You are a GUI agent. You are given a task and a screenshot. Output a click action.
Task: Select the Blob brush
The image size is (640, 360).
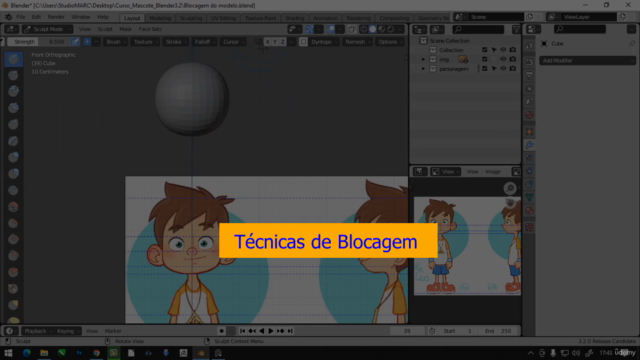tap(13, 173)
